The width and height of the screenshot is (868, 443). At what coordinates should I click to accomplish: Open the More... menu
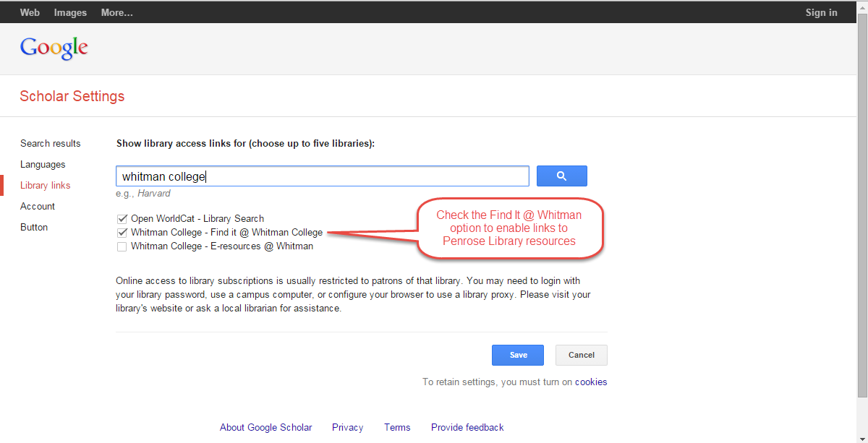(x=116, y=12)
